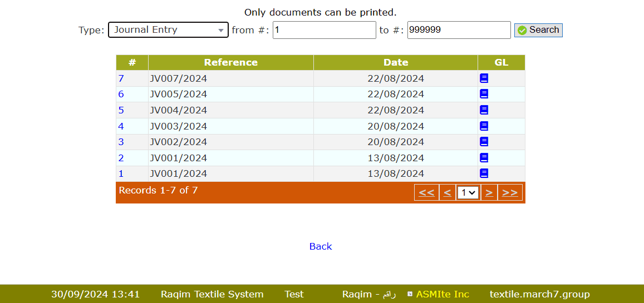Open GL icon for JV005/2024 row
Viewport: 644px width, 303px height.
click(484, 94)
